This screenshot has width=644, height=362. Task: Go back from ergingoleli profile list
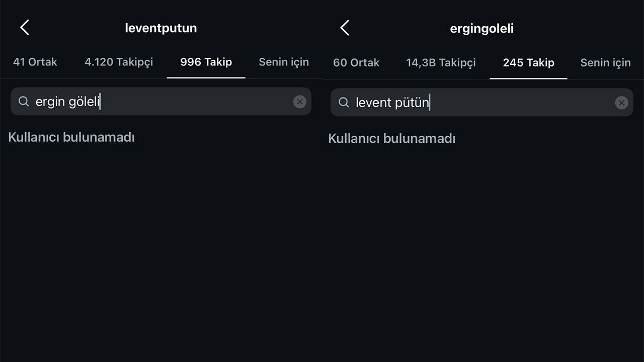click(x=345, y=28)
